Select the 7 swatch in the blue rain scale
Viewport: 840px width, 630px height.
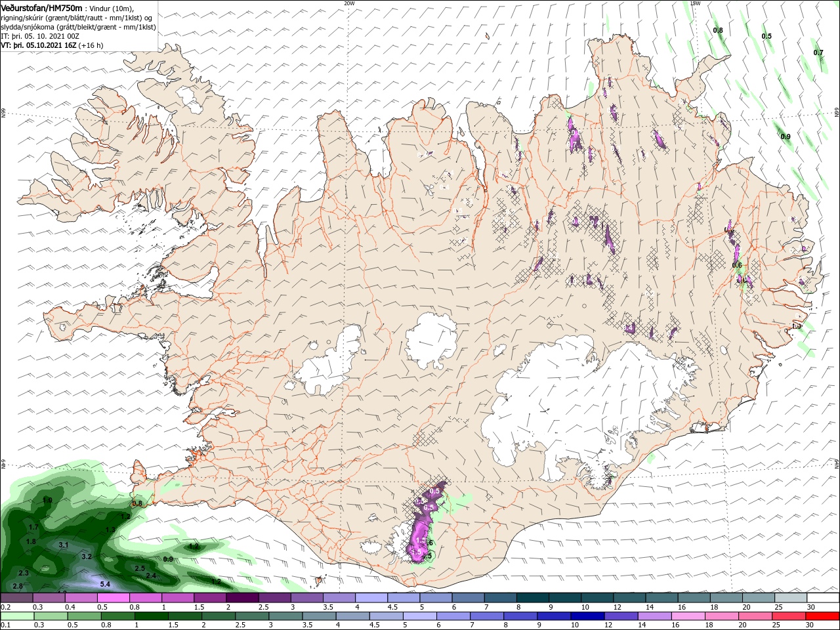tap(487, 616)
